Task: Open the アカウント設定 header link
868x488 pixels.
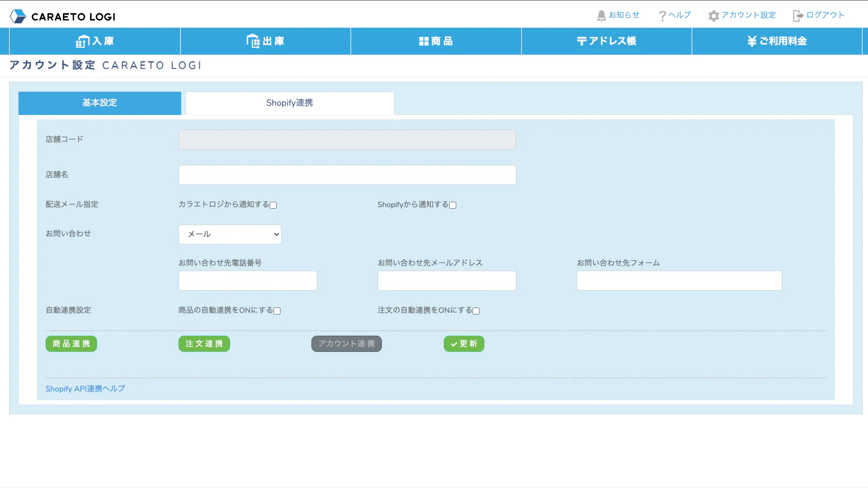Action: pyautogui.click(x=749, y=15)
